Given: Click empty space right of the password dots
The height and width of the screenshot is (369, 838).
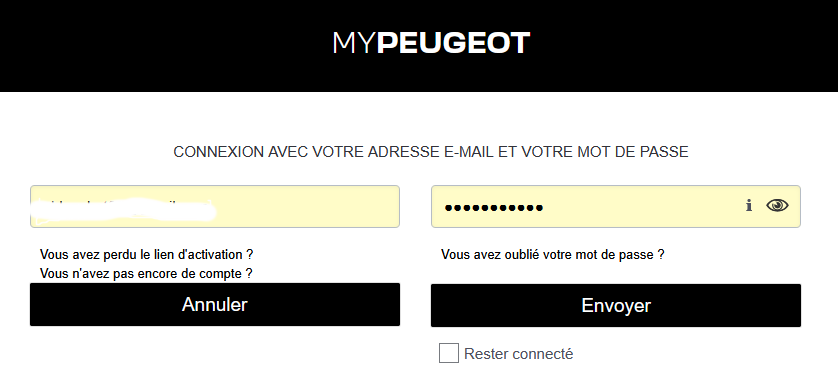Looking at the screenshot, I should pyautogui.click(x=641, y=206).
